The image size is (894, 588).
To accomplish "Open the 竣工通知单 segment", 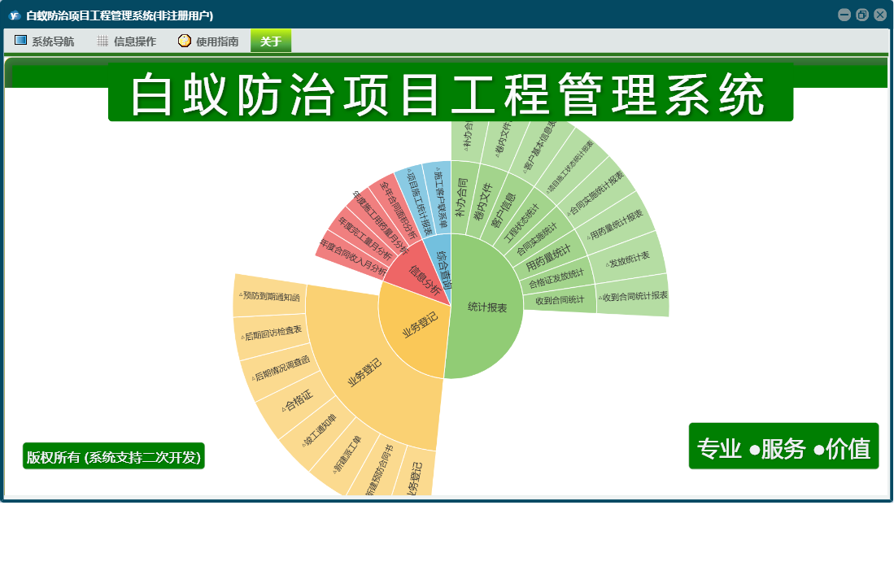I will tap(321, 429).
